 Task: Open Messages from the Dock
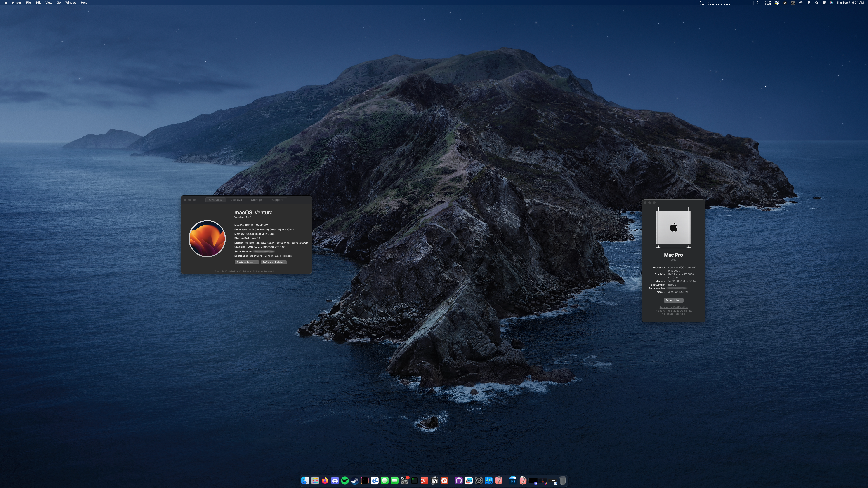pyautogui.click(x=384, y=481)
